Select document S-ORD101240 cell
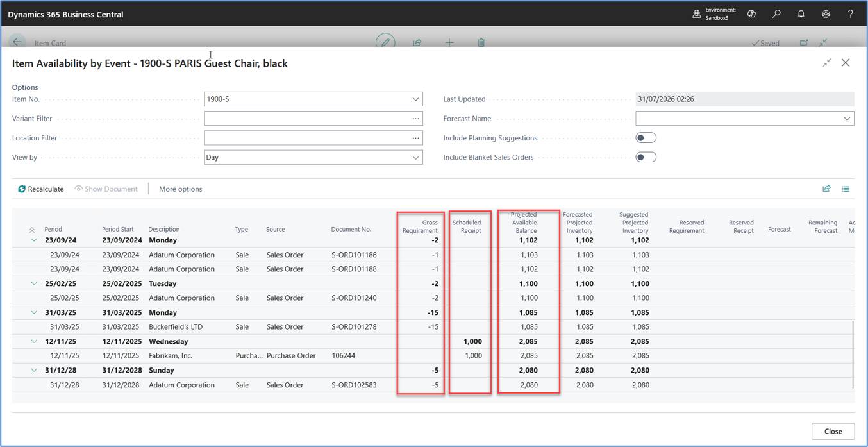 click(x=354, y=298)
